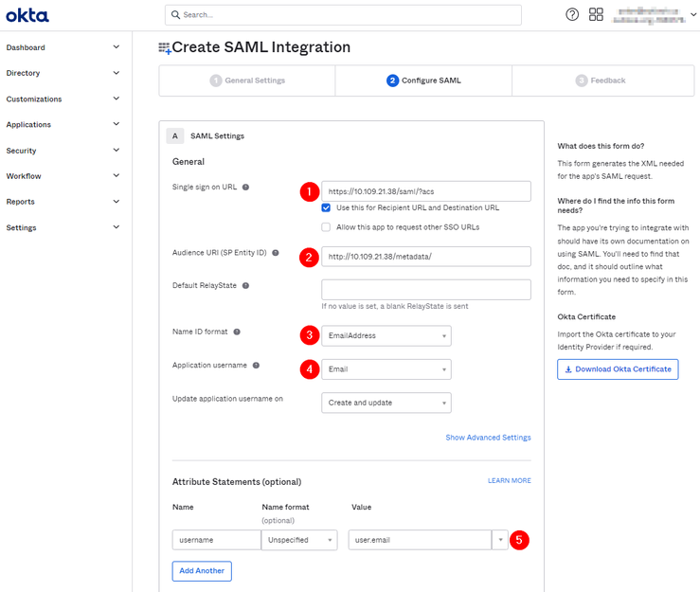Screen dimensions: 700x592
Task: Click the Single sign on URL field
Action: pyautogui.click(x=426, y=191)
